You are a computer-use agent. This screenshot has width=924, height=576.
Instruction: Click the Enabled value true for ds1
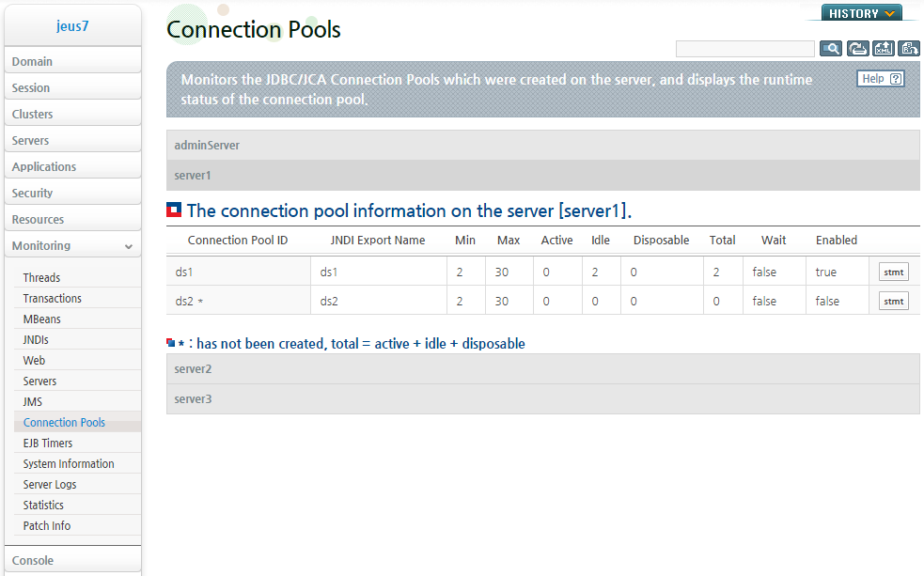coord(825,272)
